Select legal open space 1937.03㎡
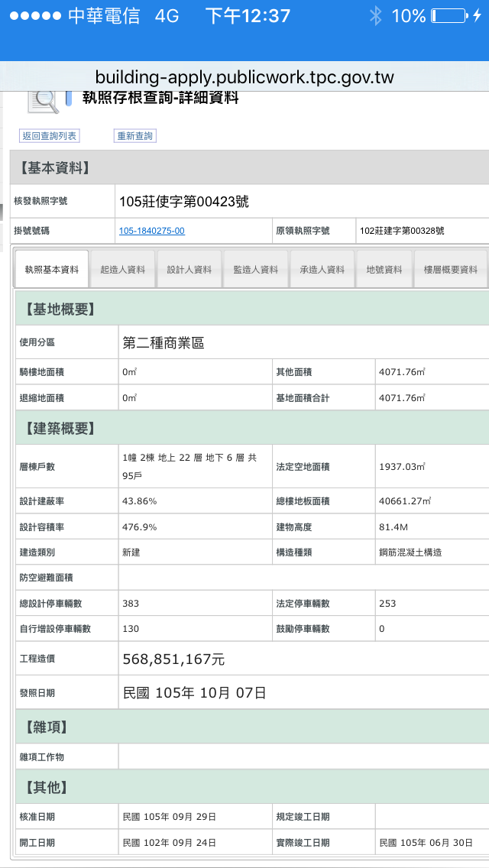Image resolution: width=489 pixels, height=868 pixels. click(x=402, y=467)
